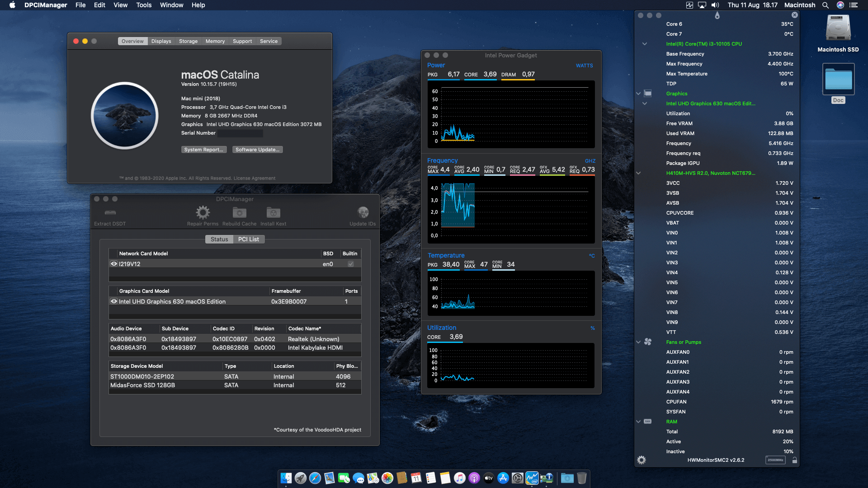This screenshot has width=868, height=488.
Task: Open HWMonitorSMC2 preferences via the gear icon
Action: click(x=641, y=460)
